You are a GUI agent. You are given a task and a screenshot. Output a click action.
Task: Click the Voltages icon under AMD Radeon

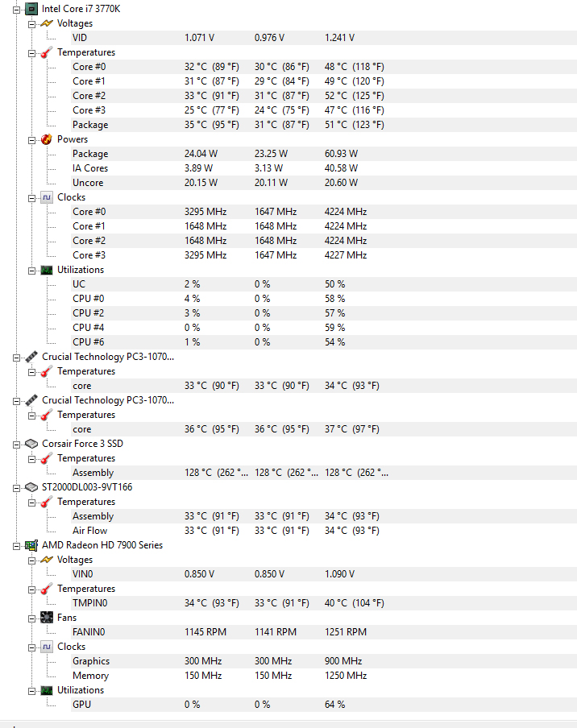pos(47,560)
